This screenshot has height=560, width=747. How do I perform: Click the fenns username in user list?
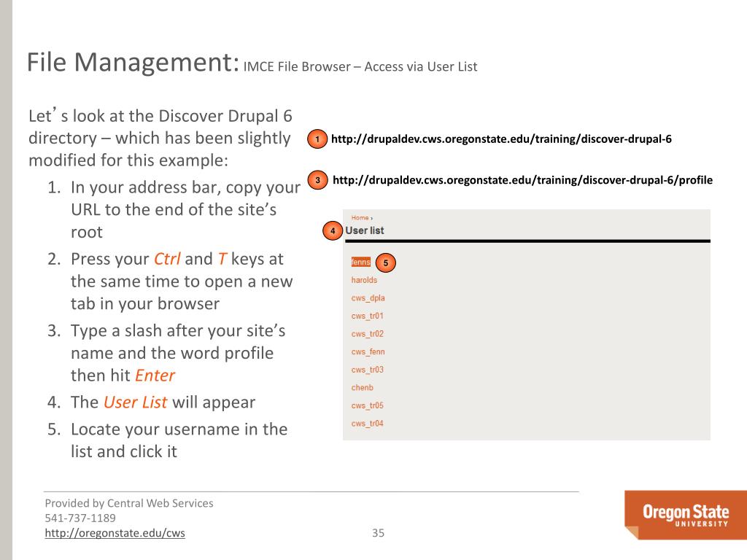pyautogui.click(x=360, y=262)
